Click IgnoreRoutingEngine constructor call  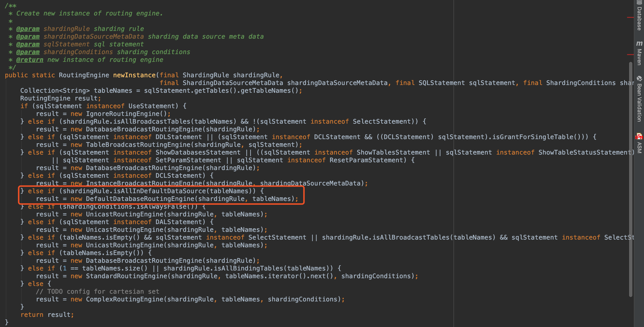click(126, 114)
